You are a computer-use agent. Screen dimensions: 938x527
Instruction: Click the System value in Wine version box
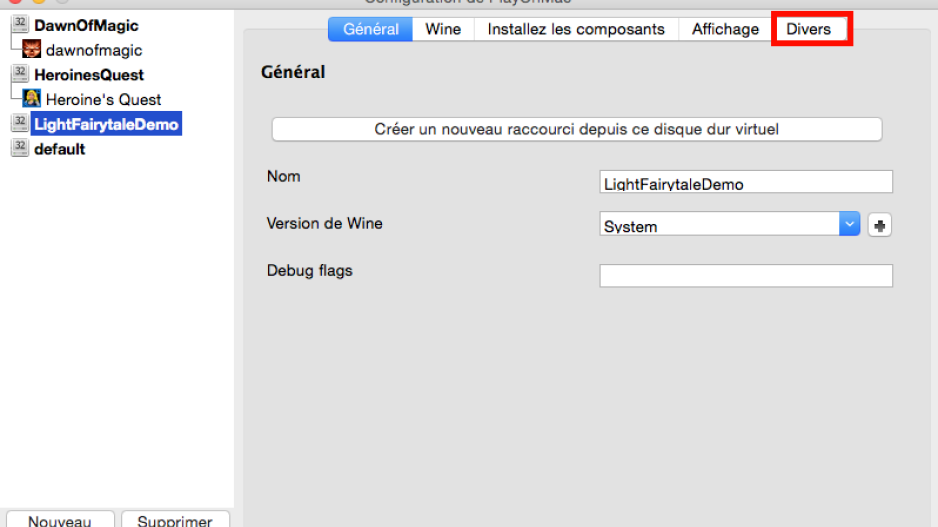pos(631,227)
